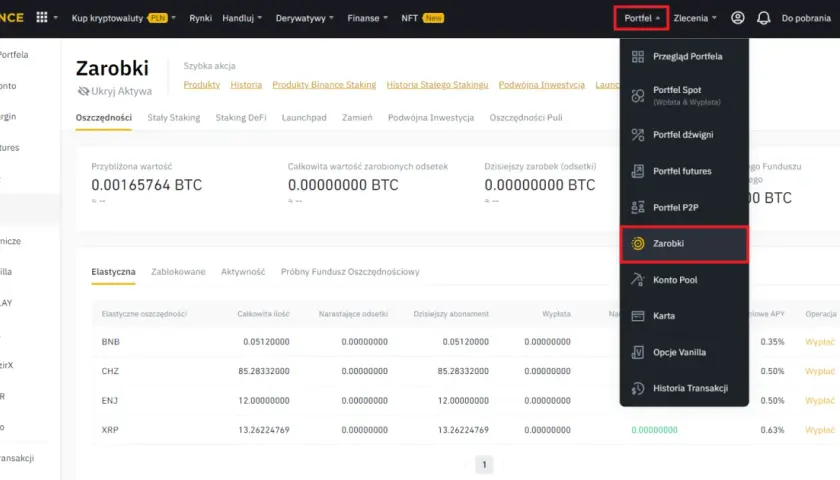840x480 pixels.
Task: Switch to Podwójna Inwestycja tab
Action: [x=431, y=118]
